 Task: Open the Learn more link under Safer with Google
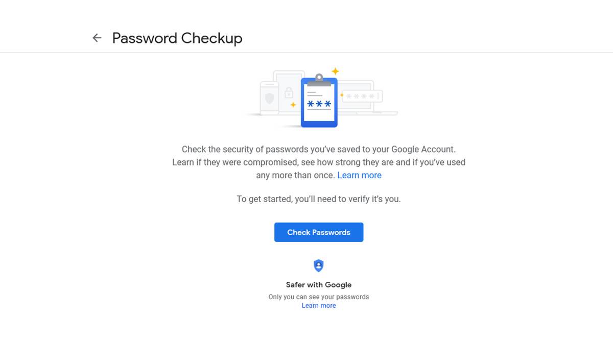318,305
